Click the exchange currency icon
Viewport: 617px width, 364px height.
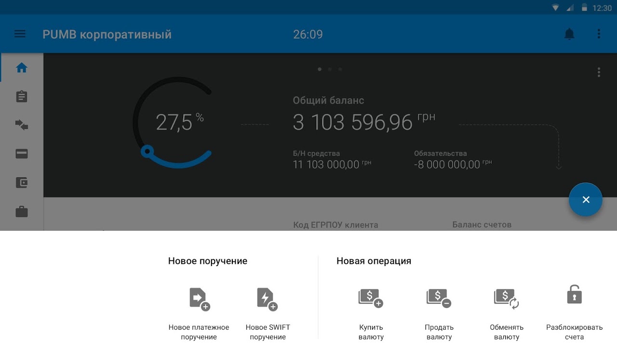pos(507,299)
